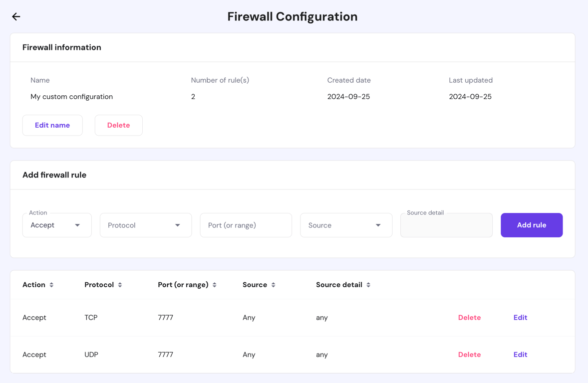Sort rules by Source detail
This screenshot has height=383, width=588.
(368, 285)
